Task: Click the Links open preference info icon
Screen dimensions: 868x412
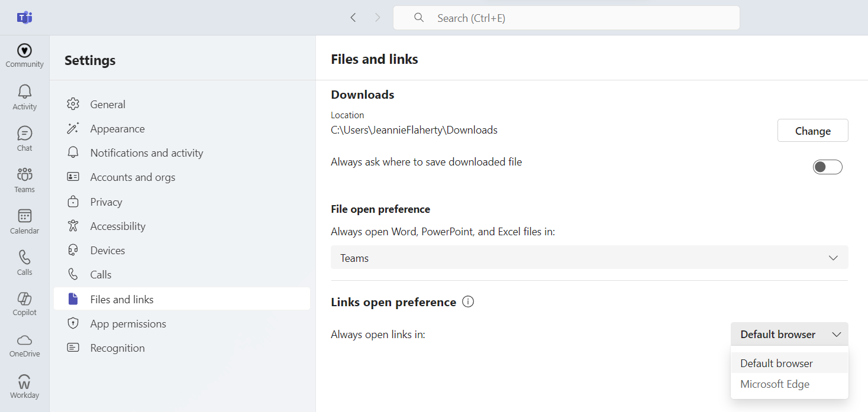Action: click(468, 302)
